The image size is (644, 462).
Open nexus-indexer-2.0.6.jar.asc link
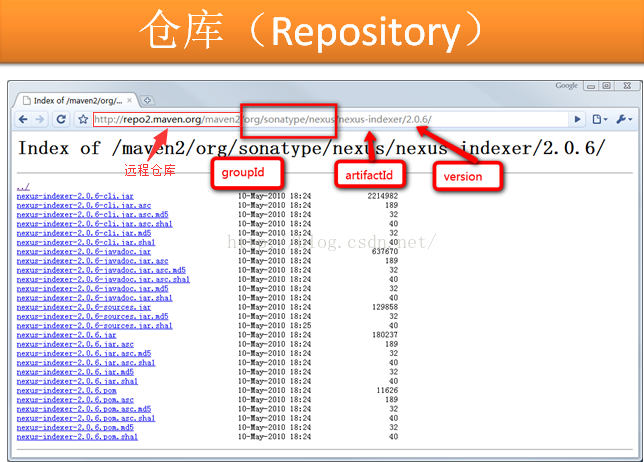coord(75,344)
